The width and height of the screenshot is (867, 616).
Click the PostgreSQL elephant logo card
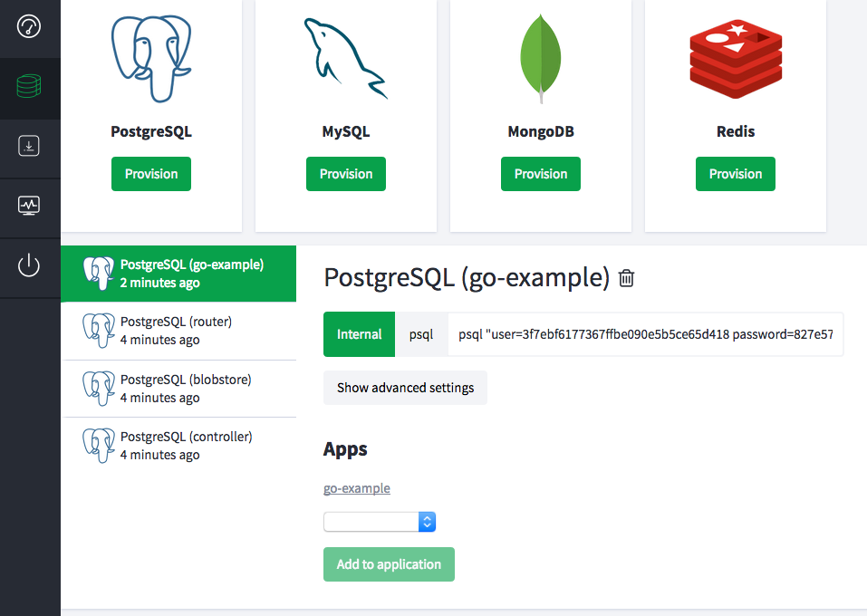pos(151,59)
